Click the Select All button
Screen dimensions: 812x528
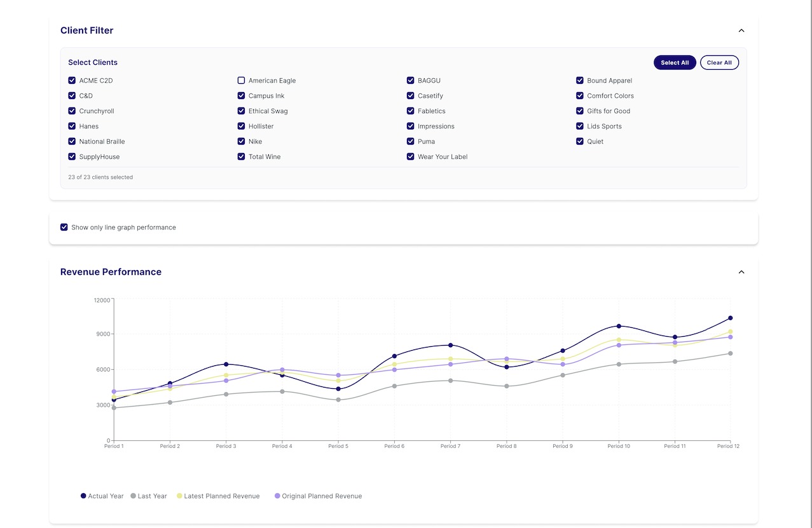point(675,62)
